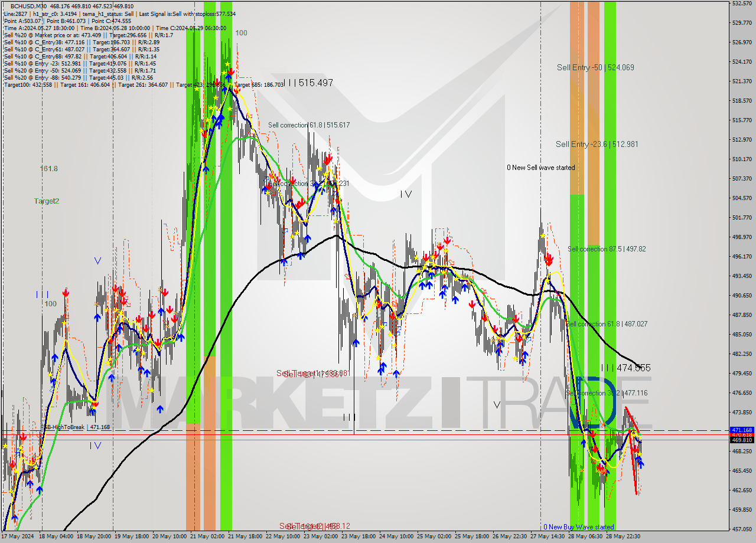Image resolution: width=756 pixels, height=543 pixels.
Task: Click the 'Sell correction 61.8 | 487.027' label
Action: (x=607, y=324)
